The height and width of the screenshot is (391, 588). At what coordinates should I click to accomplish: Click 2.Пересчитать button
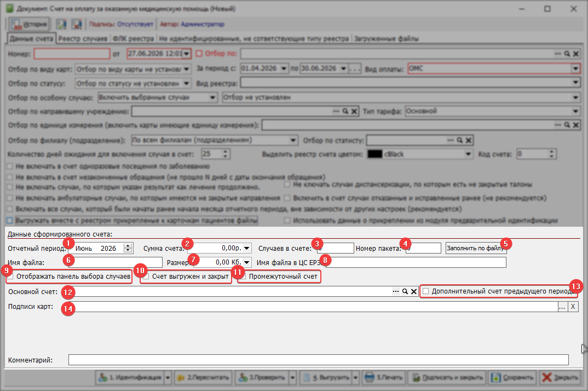(203, 377)
